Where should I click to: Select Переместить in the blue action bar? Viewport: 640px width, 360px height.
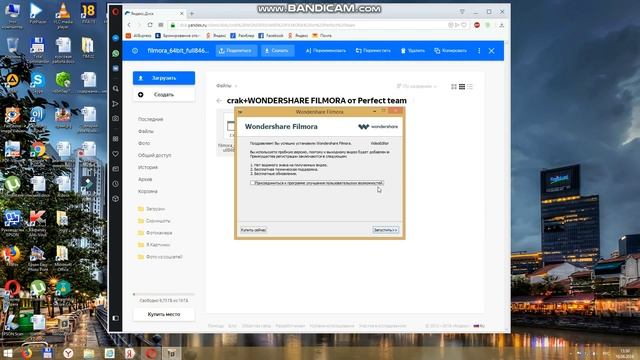pos(373,51)
